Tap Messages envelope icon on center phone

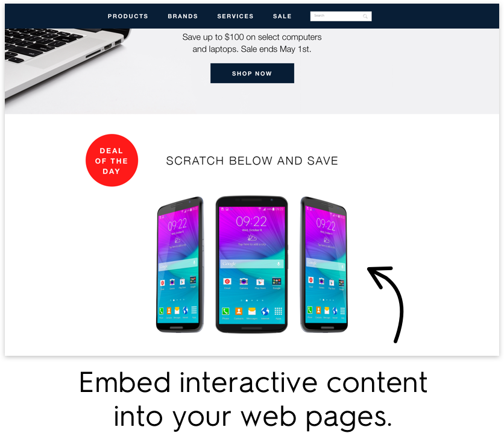252,311
